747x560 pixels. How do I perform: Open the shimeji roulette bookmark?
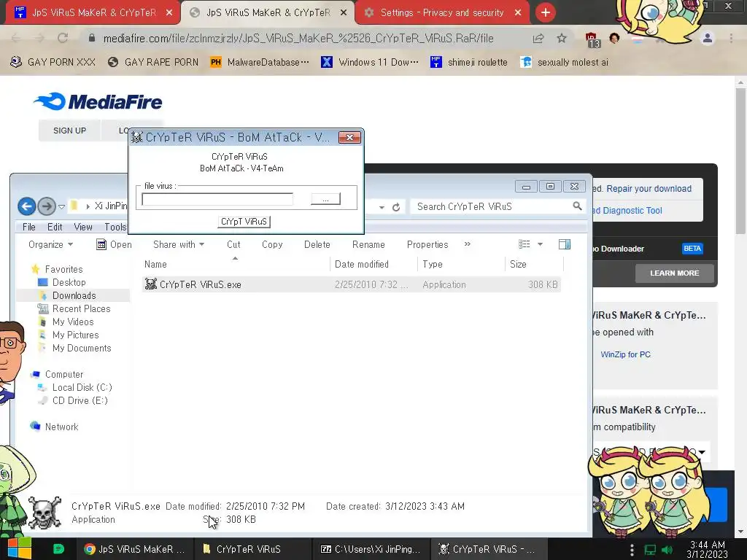coord(469,62)
